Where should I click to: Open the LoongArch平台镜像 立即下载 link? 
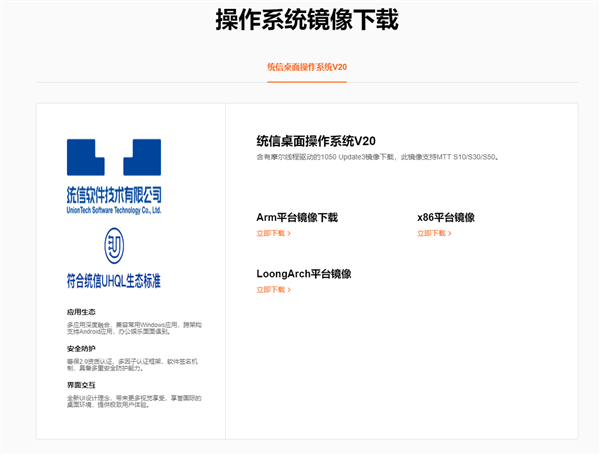(274, 290)
